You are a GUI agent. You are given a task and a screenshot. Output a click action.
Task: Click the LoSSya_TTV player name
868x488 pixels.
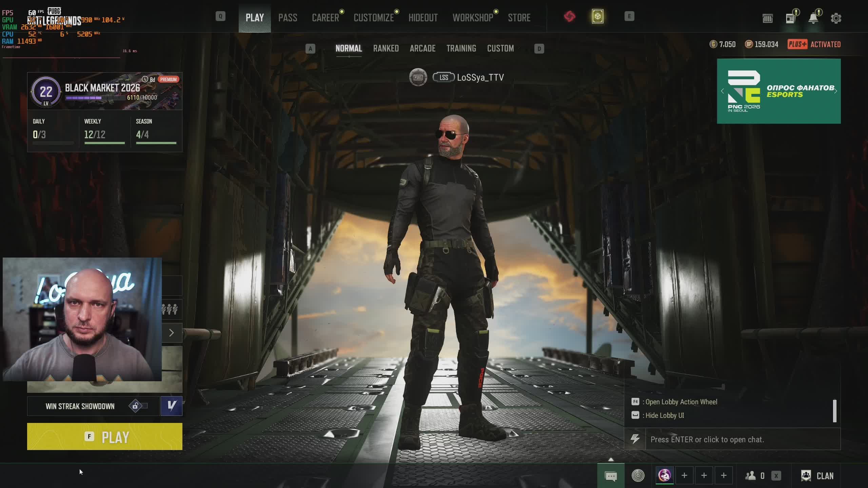pyautogui.click(x=480, y=77)
